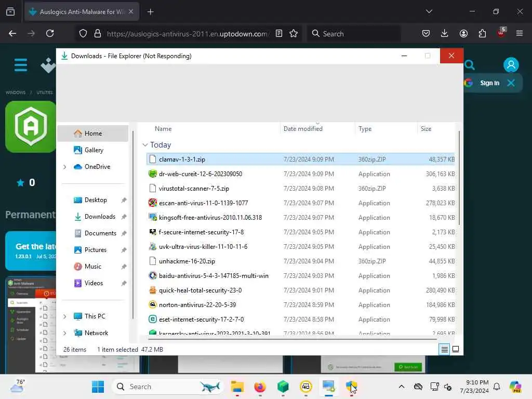Click the pin icon next to Videos
Image resolution: width=532 pixels, height=399 pixels.
click(x=124, y=283)
